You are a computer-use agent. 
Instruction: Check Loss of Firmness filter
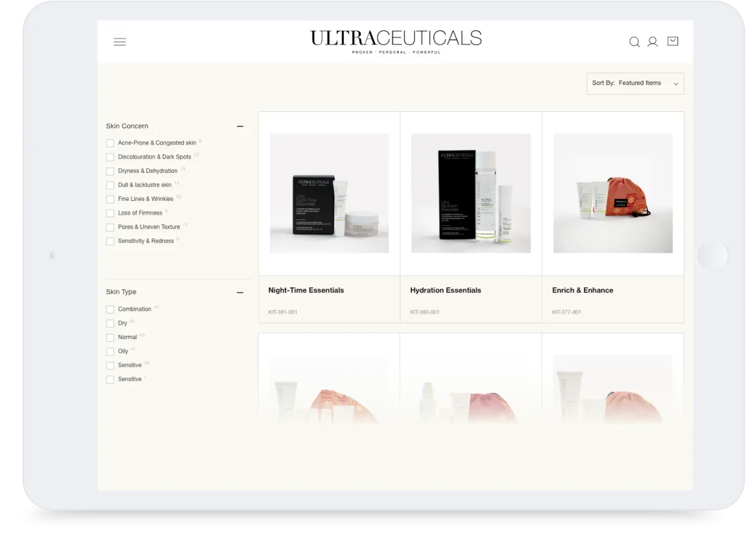111,213
